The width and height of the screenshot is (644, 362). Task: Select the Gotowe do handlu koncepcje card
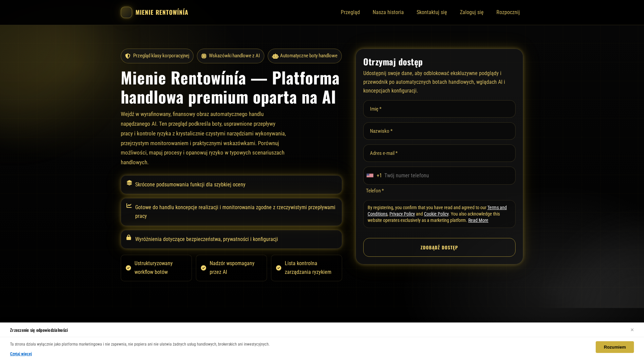click(231, 212)
